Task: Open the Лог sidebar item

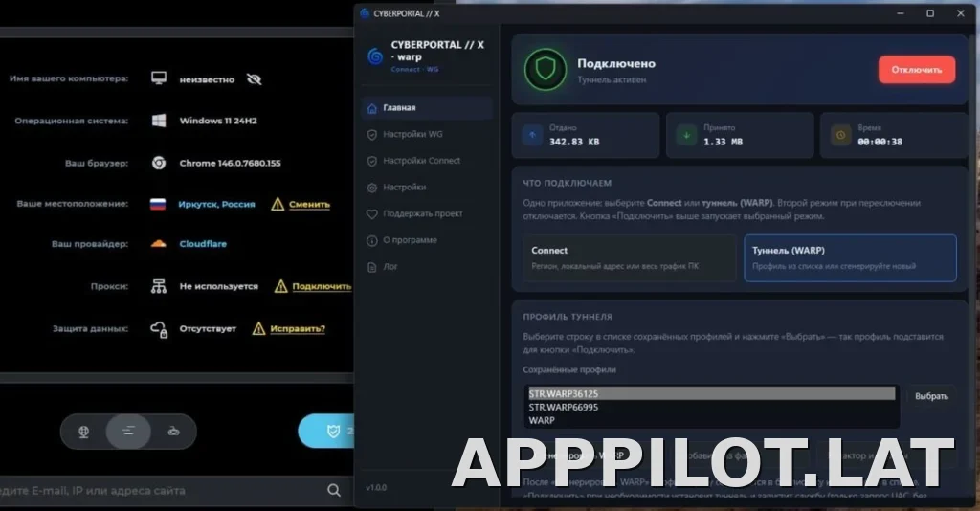Action: coord(427,267)
